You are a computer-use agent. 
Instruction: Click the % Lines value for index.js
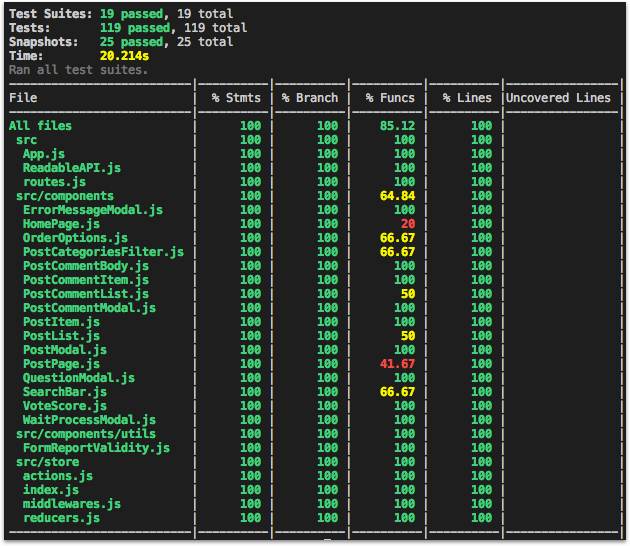[481, 490]
